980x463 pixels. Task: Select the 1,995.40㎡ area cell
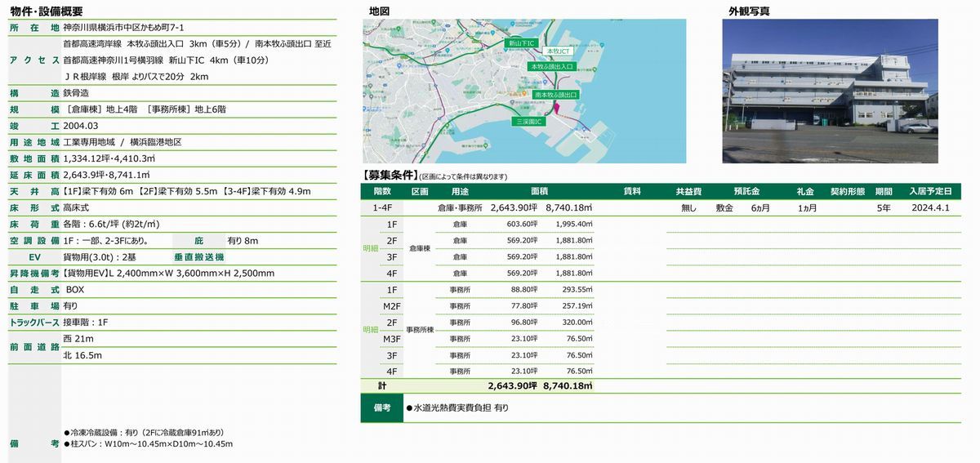pos(573,225)
